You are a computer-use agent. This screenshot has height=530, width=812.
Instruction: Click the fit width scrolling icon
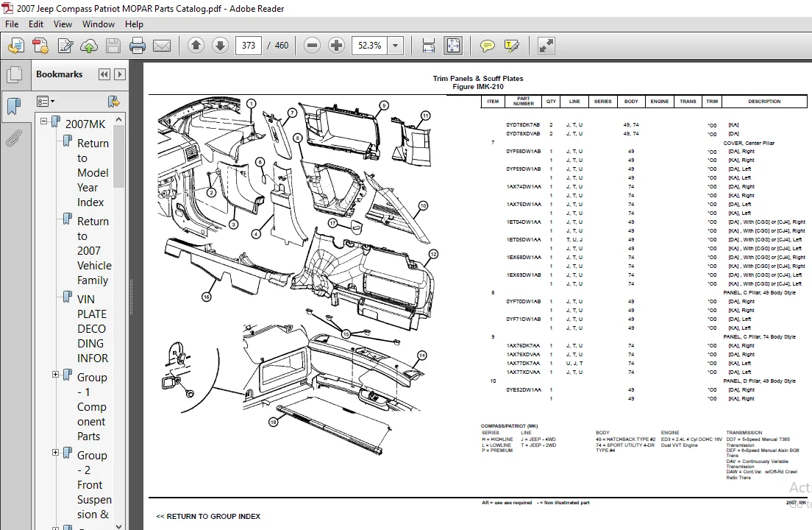429,46
